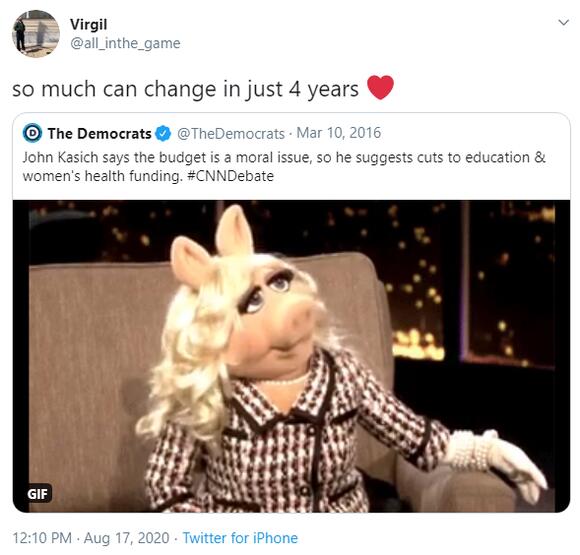The width and height of the screenshot is (580, 555).
Task: Click the GIF badge on the media
Action: pos(37,494)
